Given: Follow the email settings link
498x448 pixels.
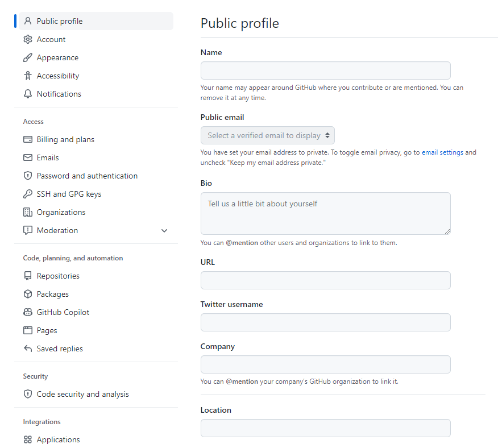Looking at the screenshot, I should pyautogui.click(x=442, y=152).
